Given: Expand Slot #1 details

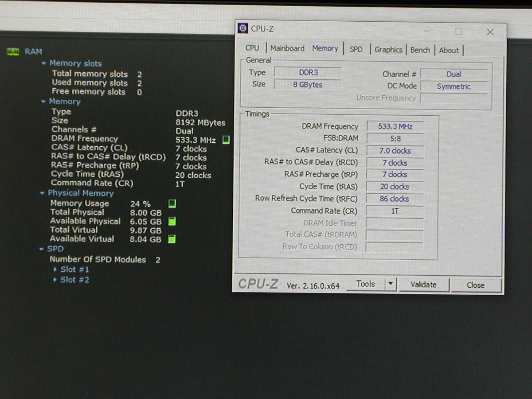Looking at the screenshot, I should [55, 269].
